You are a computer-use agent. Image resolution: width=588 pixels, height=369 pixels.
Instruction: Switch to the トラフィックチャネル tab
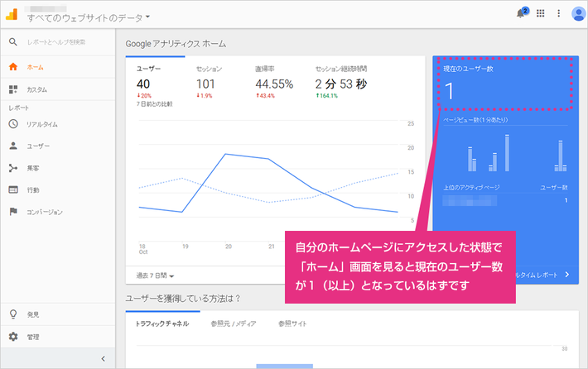162,323
